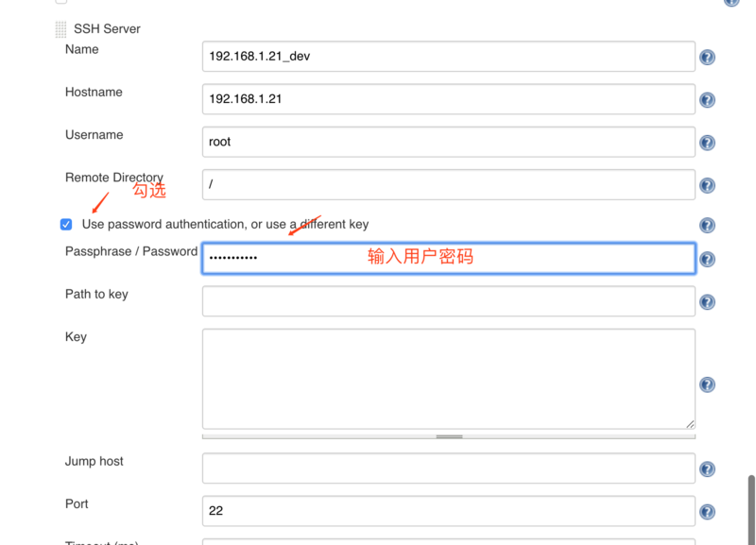Open help for the Name field
This screenshot has width=756, height=545.
pyautogui.click(x=707, y=57)
